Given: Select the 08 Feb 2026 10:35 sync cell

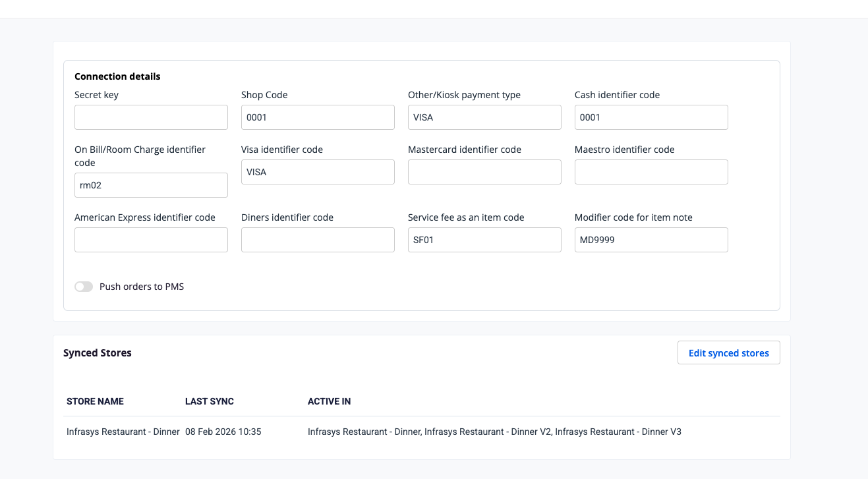Looking at the screenshot, I should point(223,432).
